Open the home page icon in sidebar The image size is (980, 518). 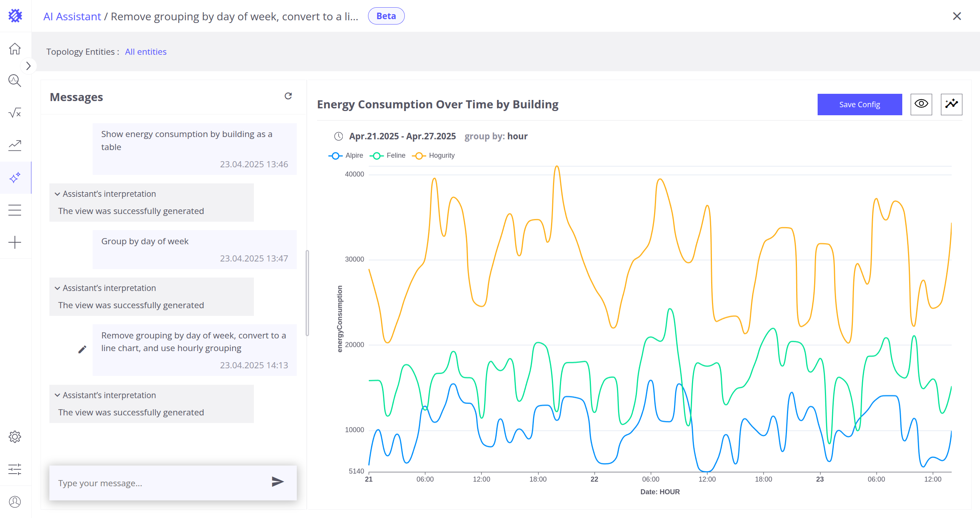15,49
